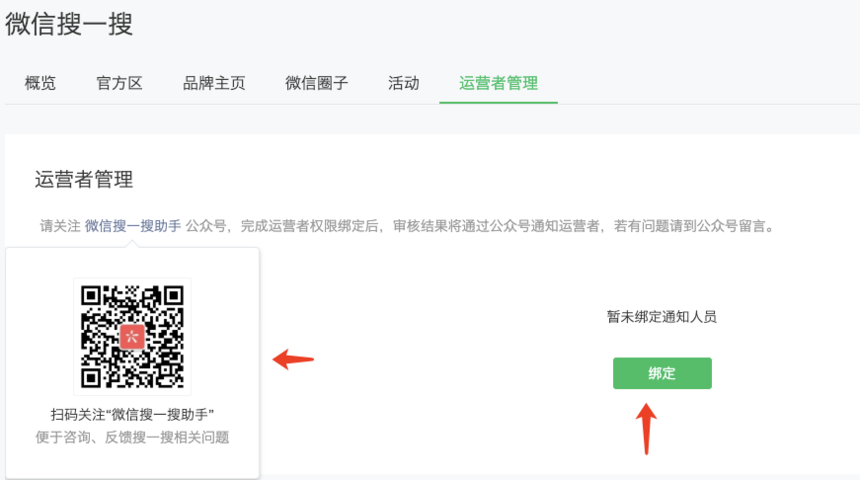The height and width of the screenshot is (480, 860).
Task: Click the popup's small triangle pointer
Action: pos(132,244)
